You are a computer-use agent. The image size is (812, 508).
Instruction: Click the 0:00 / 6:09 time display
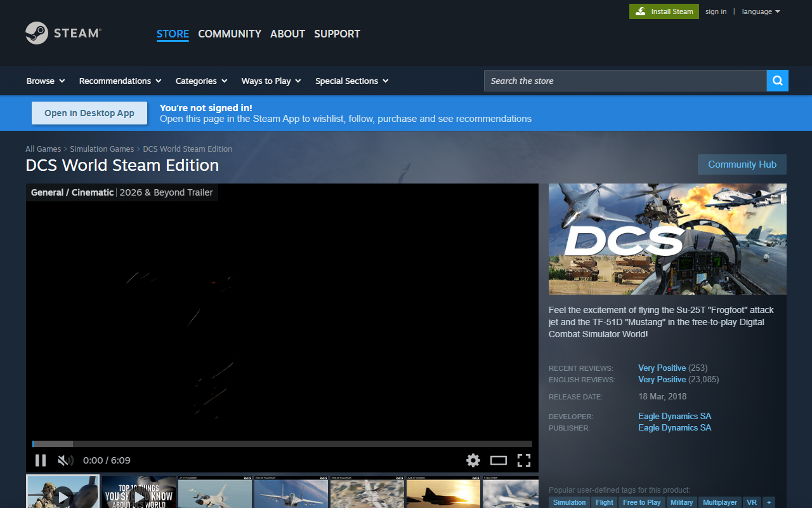pos(107,460)
